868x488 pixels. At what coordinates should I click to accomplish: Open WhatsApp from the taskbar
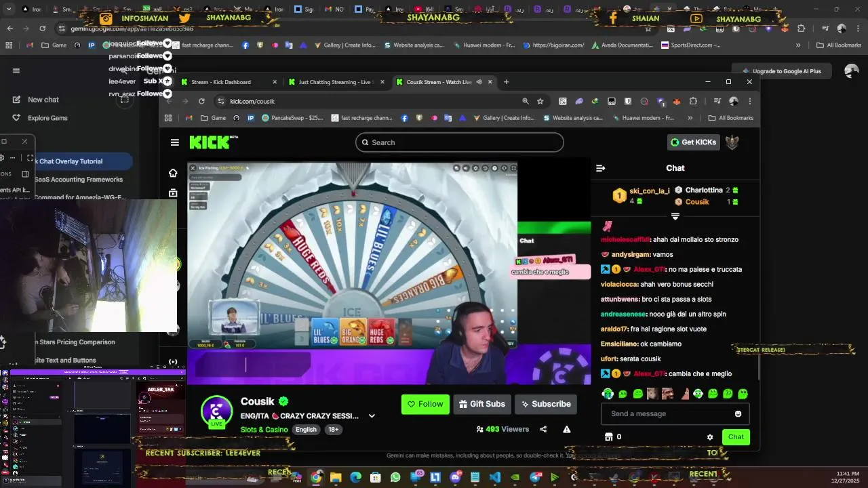coord(395,477)
